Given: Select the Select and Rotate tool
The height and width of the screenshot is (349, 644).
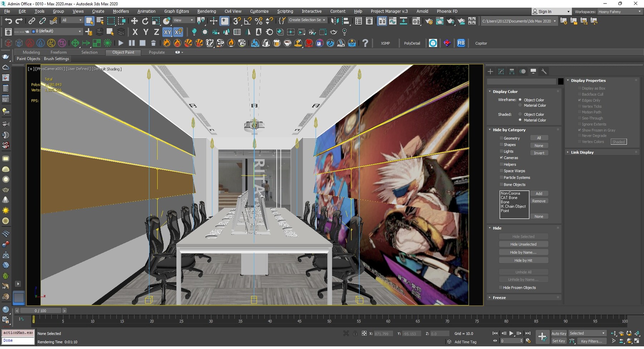Looking at the screenshot, I should coord(145,20).
